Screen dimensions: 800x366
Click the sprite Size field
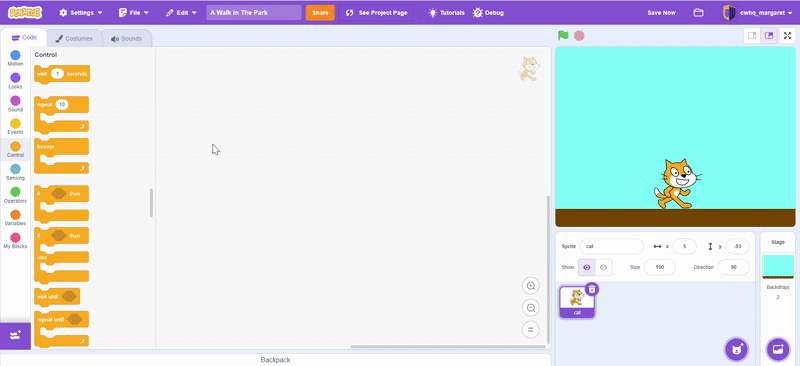tap(660, 267)
